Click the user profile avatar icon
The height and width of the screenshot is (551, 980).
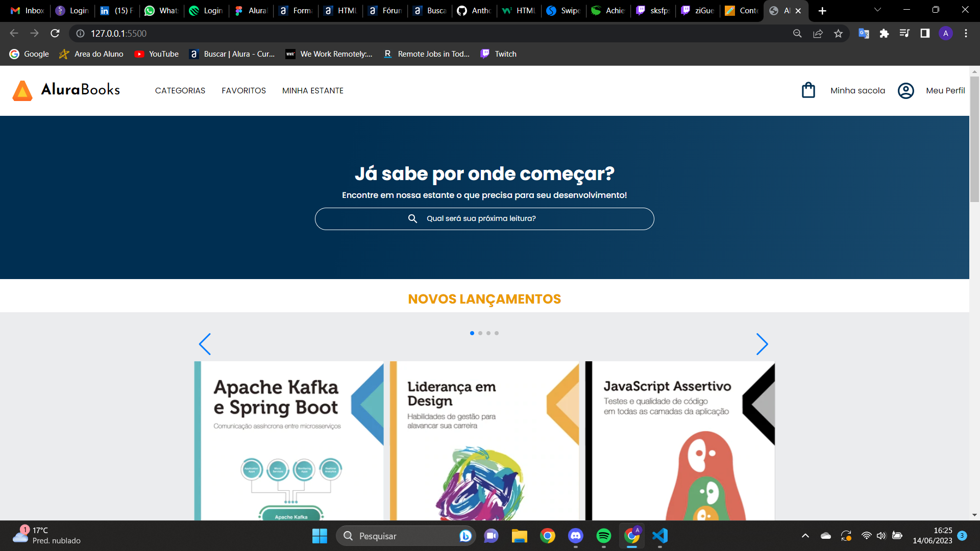pyautogui.click(x=906, y=91)
